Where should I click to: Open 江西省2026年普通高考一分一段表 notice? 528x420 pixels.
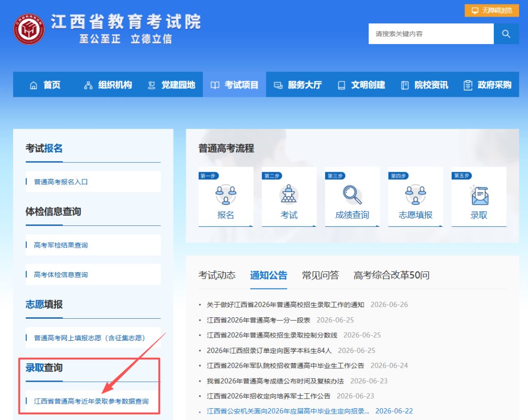point(259,320)
